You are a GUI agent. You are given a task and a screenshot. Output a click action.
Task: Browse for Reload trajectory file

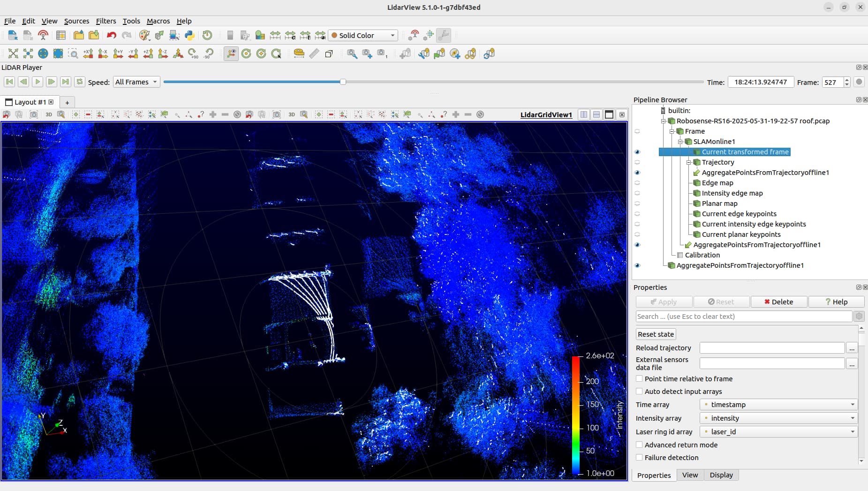[852, 348]
